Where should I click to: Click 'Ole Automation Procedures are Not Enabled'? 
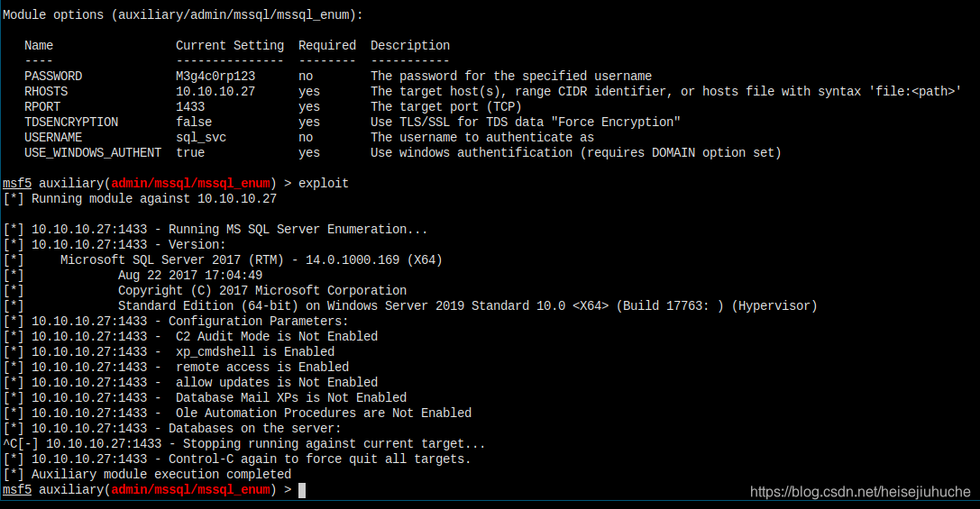[323, 413]
